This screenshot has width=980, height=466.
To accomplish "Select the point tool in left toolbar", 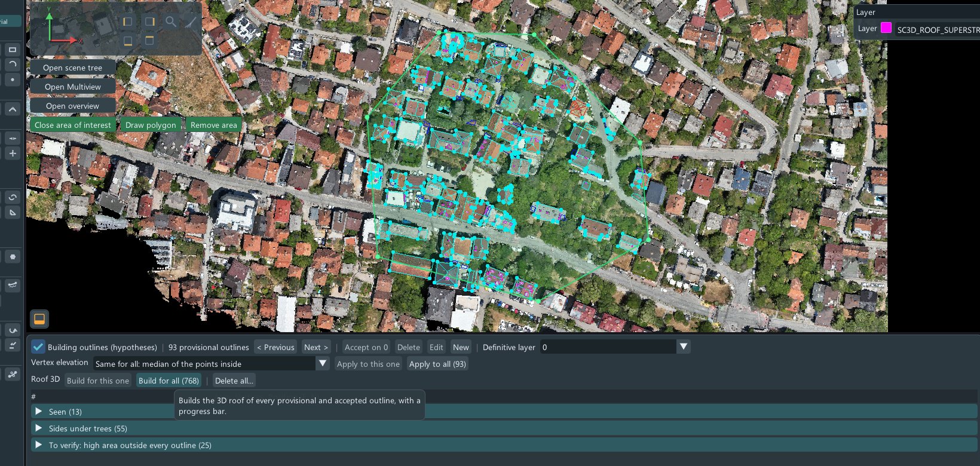I will [12, 79].
